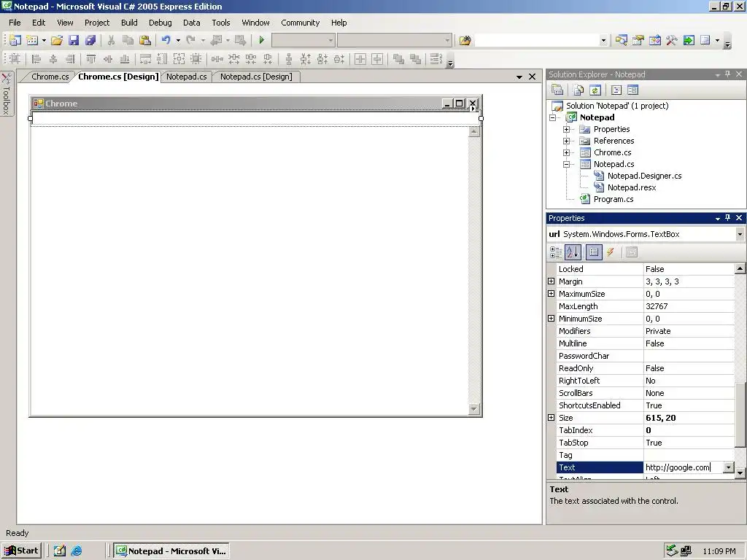The width and height of the screenshot is (747, 560).
Task: Select Notepad.Designer.cs in Solution Explorer
Action: (644, 176)
